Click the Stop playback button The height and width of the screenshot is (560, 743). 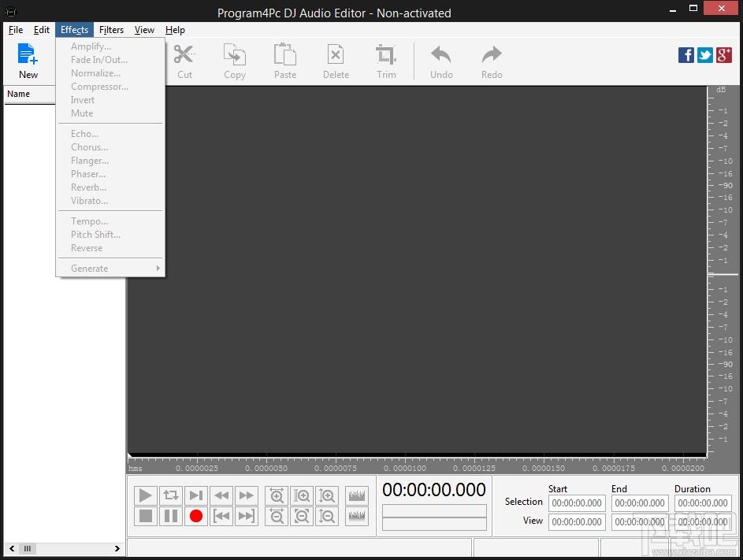coord(146,516)
